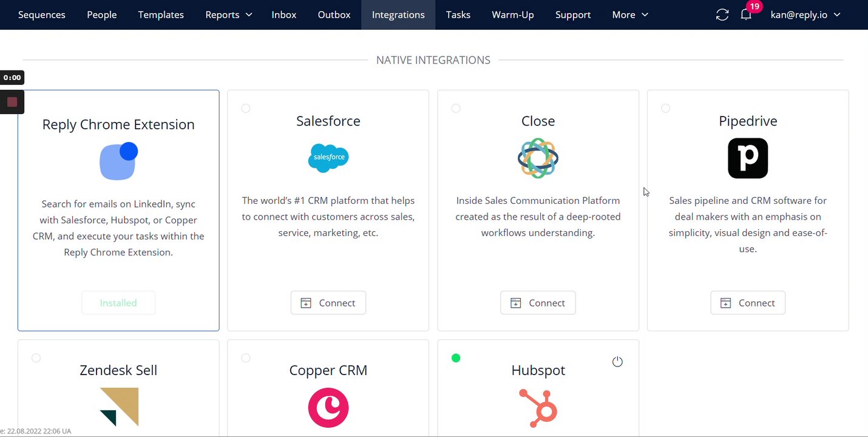This screenshot has height=437, width=868.
Task: Select the Salesforce status radio circle
Action: point(246,109)
